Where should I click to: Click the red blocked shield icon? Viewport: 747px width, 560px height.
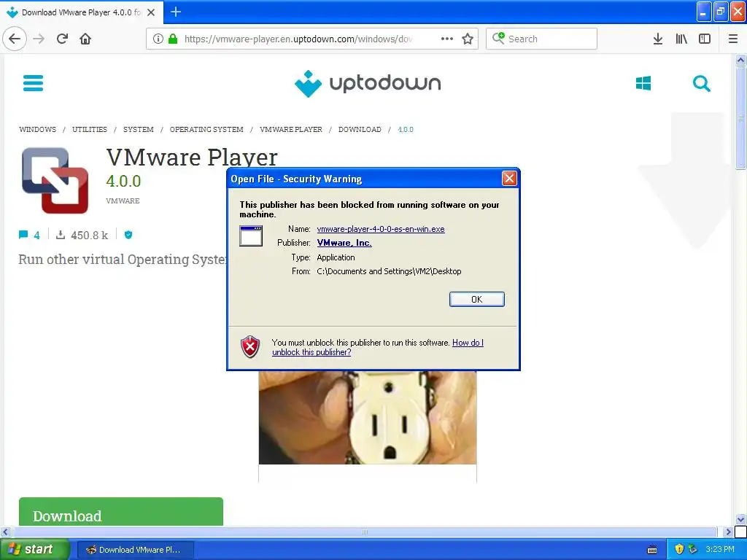pyautogui.click(x=250, y=346)
